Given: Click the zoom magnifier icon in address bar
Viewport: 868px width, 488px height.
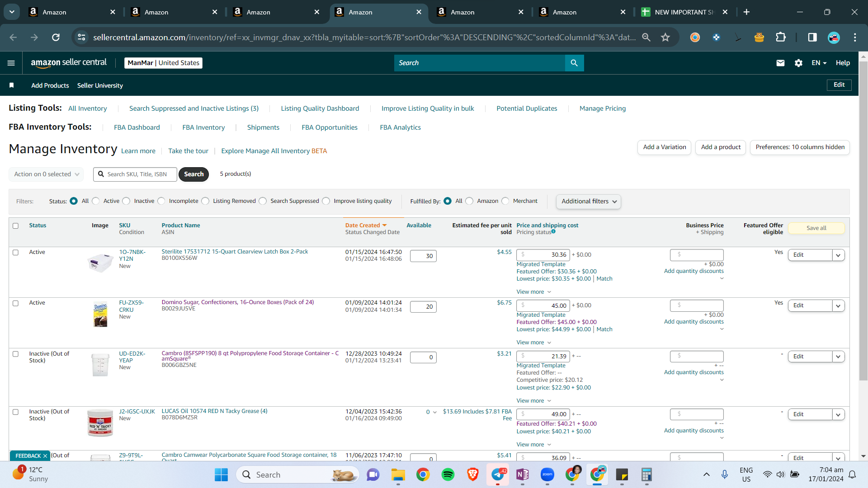Looking at the screenshot, I should coord(646,37).
